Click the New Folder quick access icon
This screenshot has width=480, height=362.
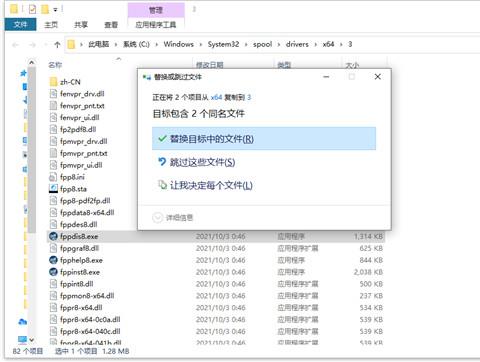45,9
